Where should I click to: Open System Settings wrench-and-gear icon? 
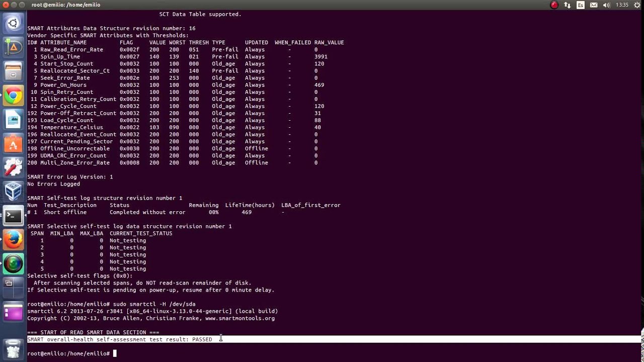[14, 167]
